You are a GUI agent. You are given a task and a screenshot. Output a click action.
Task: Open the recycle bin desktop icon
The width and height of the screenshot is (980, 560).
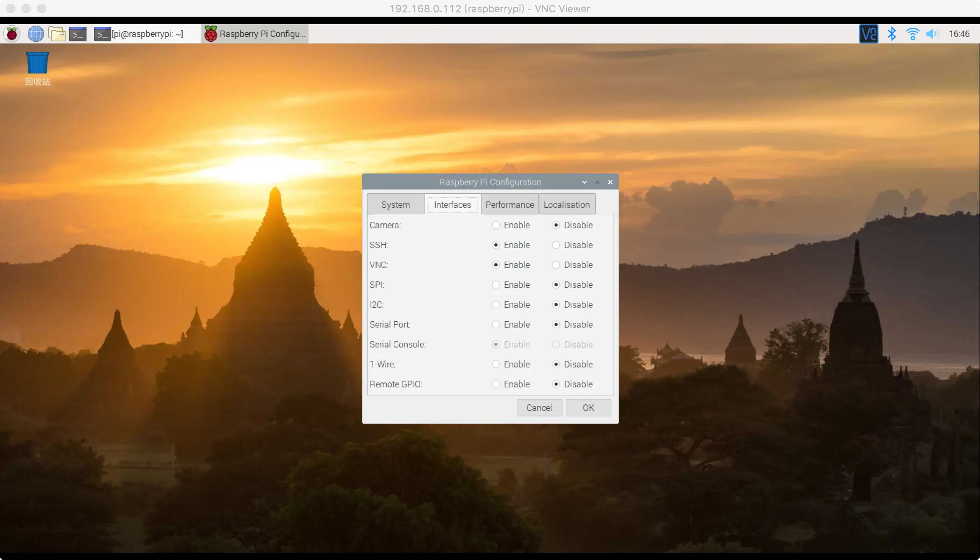tap(38, 63)
